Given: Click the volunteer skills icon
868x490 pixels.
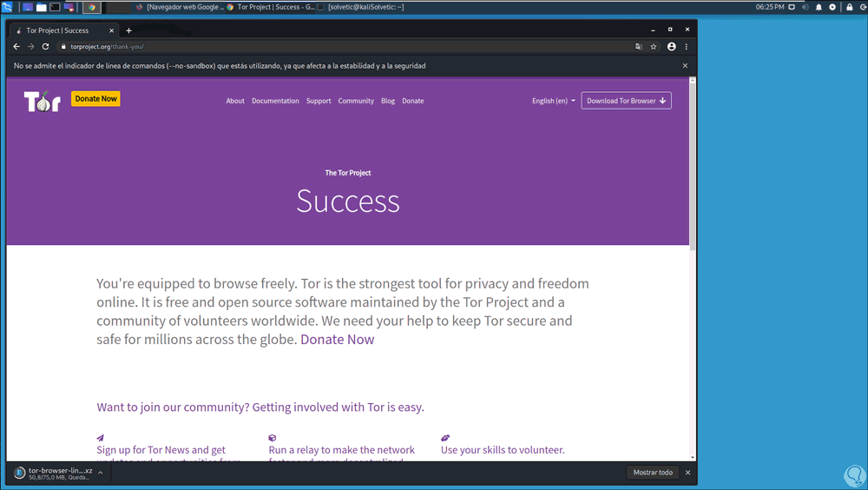Looking at the screenshot, I should (x=445, y=438).
